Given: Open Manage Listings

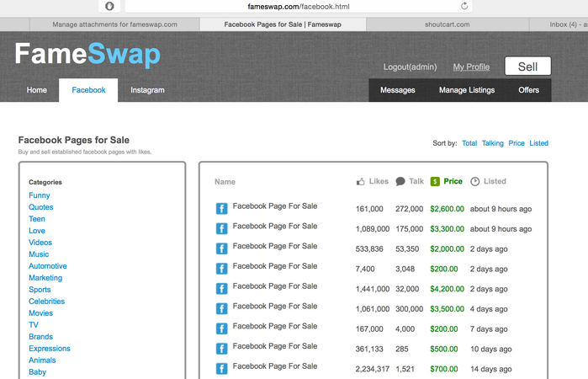Looking at the screenshot, I should (467, 90).
